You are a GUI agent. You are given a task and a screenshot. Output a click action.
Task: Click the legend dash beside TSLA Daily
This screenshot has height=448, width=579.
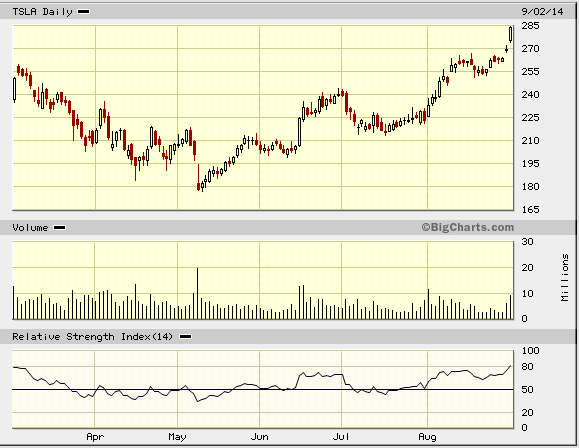click(83, 12)
